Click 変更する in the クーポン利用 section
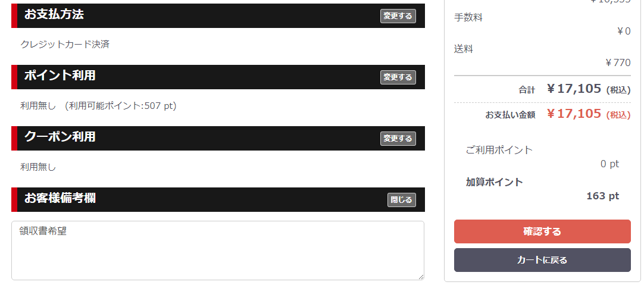 [398, 139]
